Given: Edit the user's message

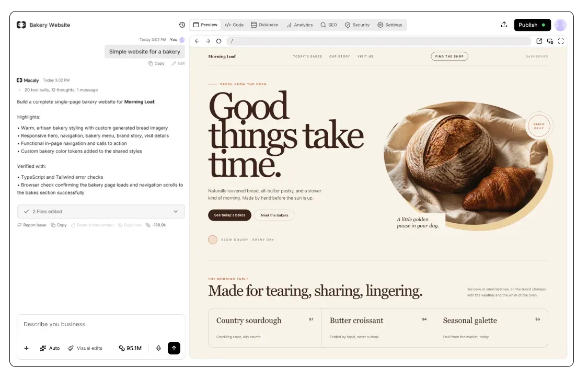Looking at the screenshot, I should pyautogui.click(x=178, y=63).
